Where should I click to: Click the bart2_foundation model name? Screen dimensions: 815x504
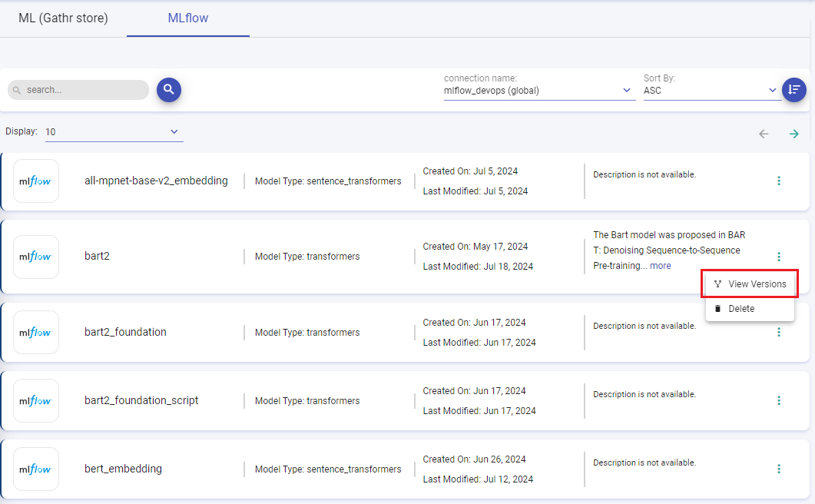pos(125,333)
